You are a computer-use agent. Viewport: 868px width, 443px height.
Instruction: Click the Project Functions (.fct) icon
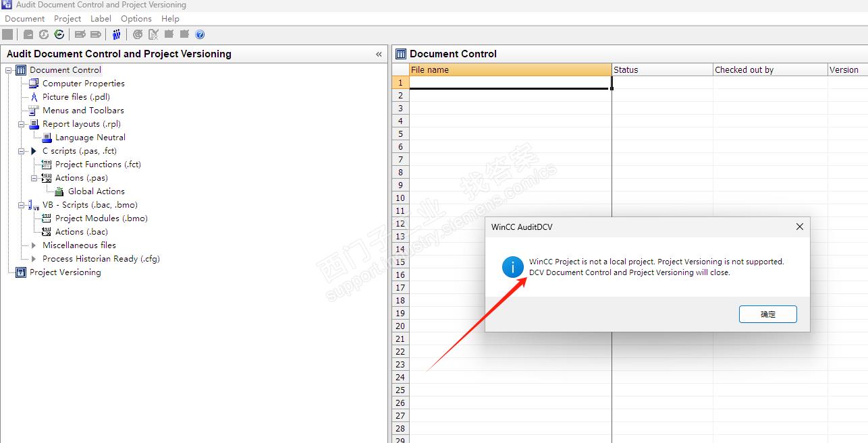47,165
